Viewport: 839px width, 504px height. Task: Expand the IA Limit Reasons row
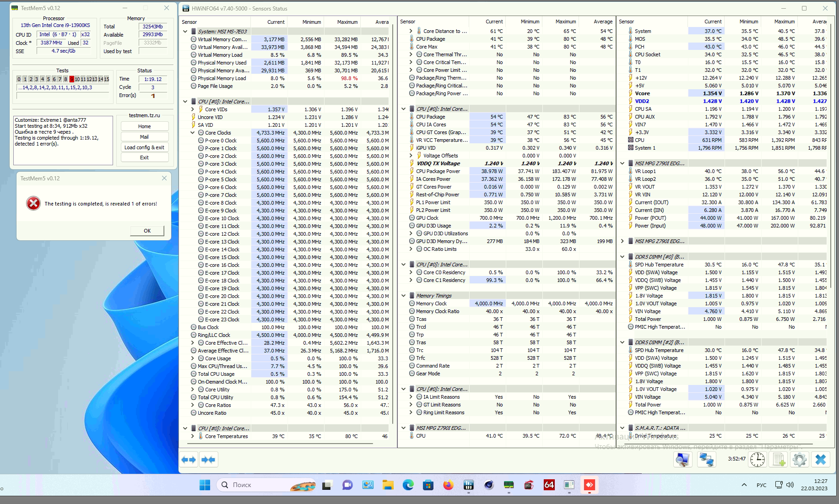pyautogui.click(x=411, y=397)
